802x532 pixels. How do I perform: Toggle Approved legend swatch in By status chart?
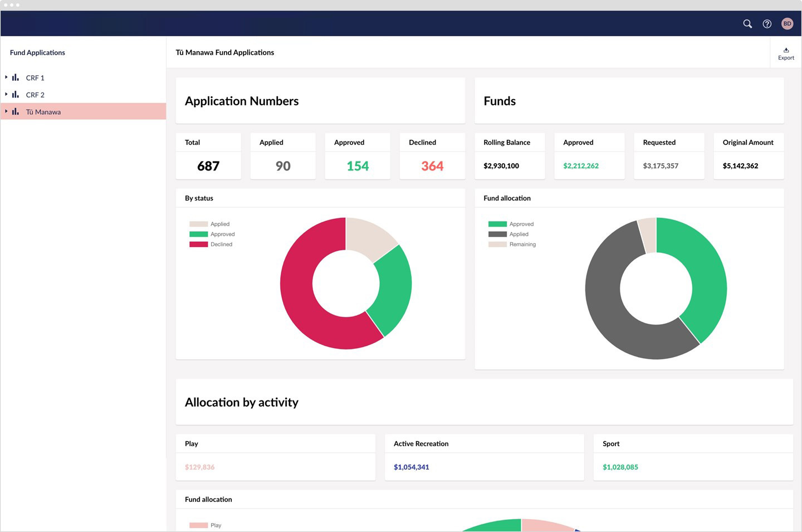click(x=198, y=234)
